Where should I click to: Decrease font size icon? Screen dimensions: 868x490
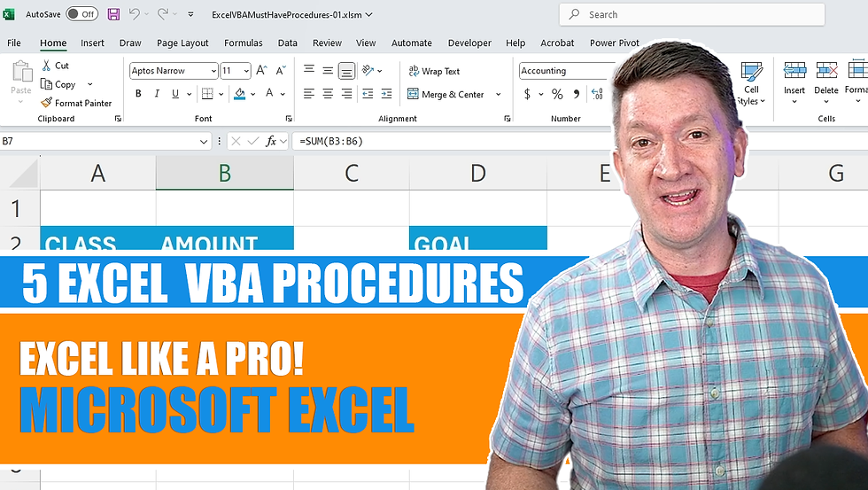pos(281,70)
